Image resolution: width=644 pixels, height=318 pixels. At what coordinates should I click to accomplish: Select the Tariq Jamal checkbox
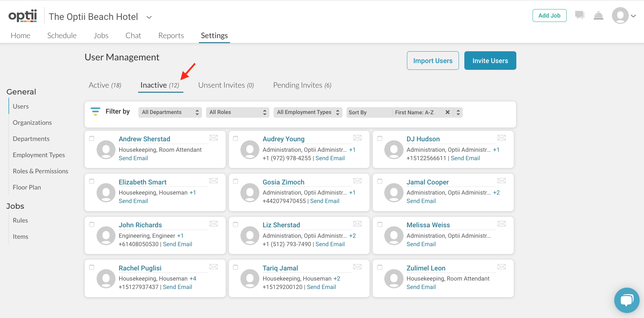[x=236, y=267]
